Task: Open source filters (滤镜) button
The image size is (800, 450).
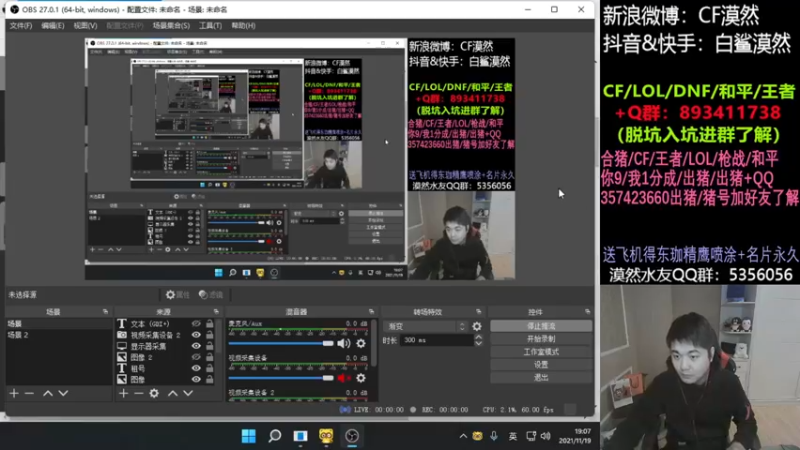Action: [x=211, y=294]
